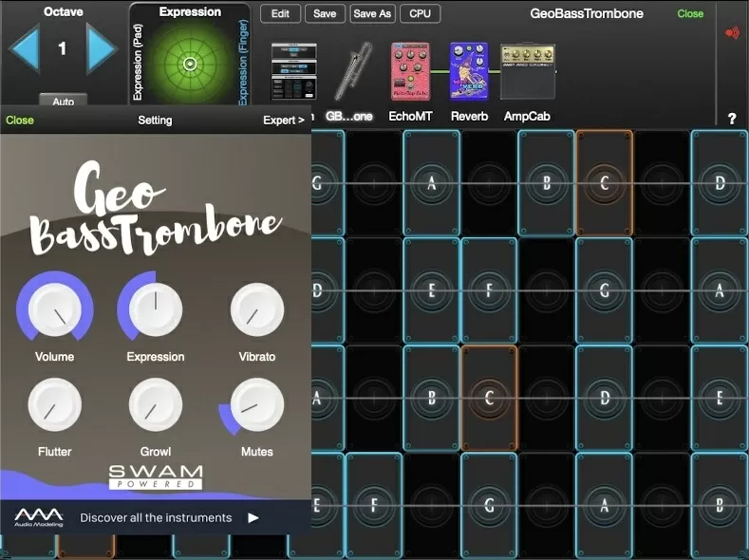
Task: Open Discover all the instruments link
Action: click(156, 517)
